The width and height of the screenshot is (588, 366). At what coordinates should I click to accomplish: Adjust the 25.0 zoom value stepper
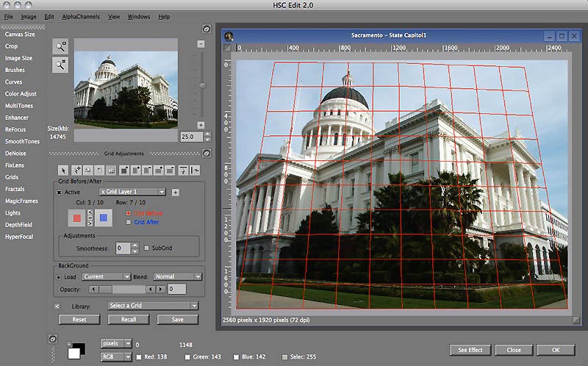coord(207,137)
